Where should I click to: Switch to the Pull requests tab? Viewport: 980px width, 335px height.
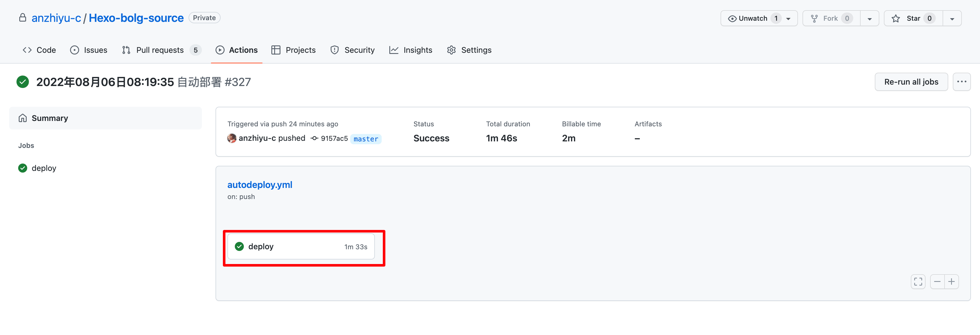click(x=160, y=50)
